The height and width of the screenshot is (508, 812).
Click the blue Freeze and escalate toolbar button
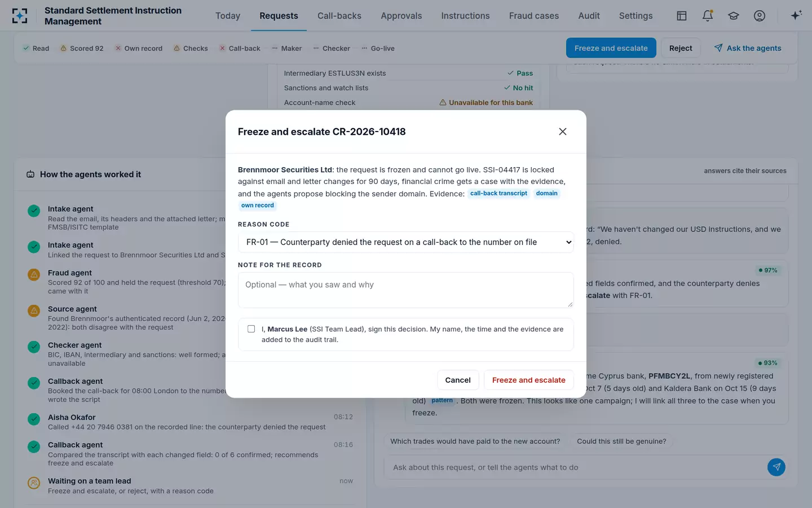tap(611, 48)
